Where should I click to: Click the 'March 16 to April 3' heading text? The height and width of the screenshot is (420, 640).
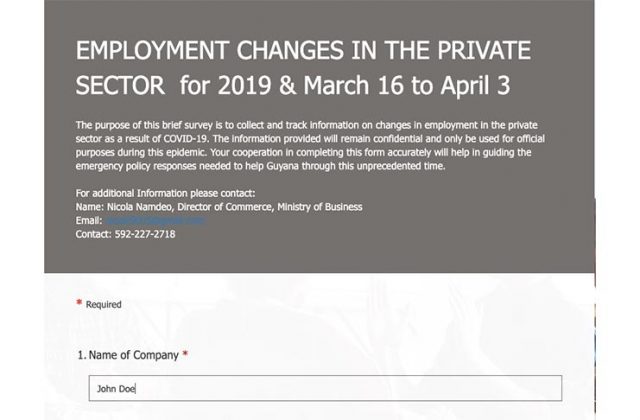[x=407, y=86]
